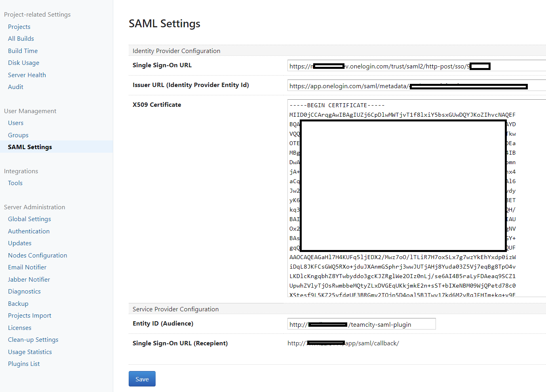The width and height of the screenshot is (546, 392).
Task: Open Tools under Integrations
Action: (x=15, y=183)
